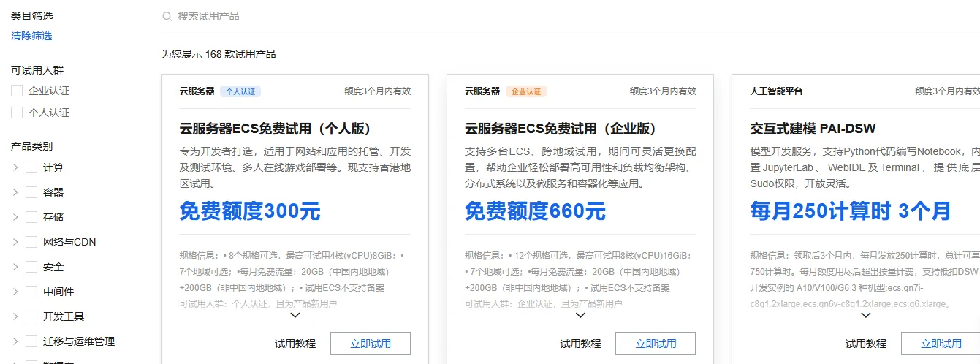Click 立即试用 on PAI-DSW card
The width and height of the screenshot is (980, 364).
[x=941, y=344]
